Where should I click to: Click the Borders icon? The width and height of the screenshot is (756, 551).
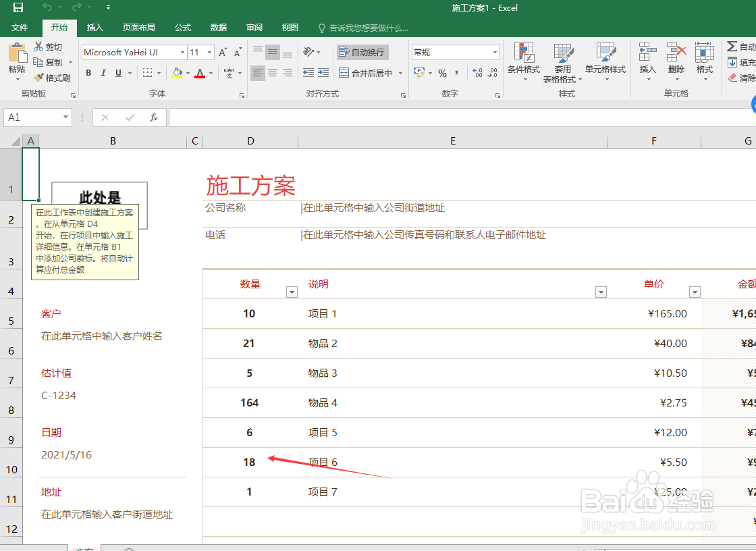pyautogui.click(x=148, y=73)
